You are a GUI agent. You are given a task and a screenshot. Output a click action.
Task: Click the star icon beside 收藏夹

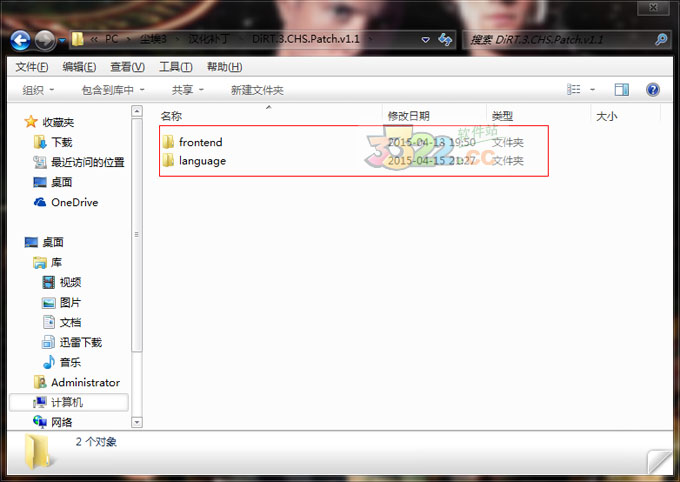(x=31, y=121)
